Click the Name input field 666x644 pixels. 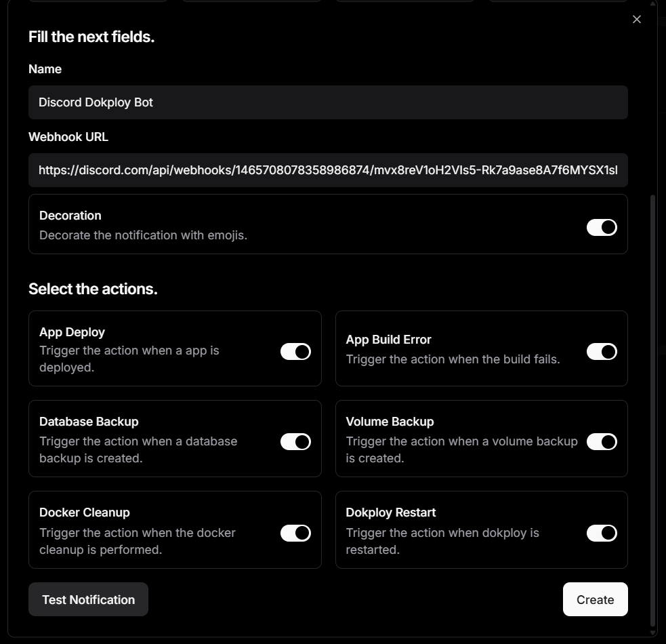(x=328, y=102)
